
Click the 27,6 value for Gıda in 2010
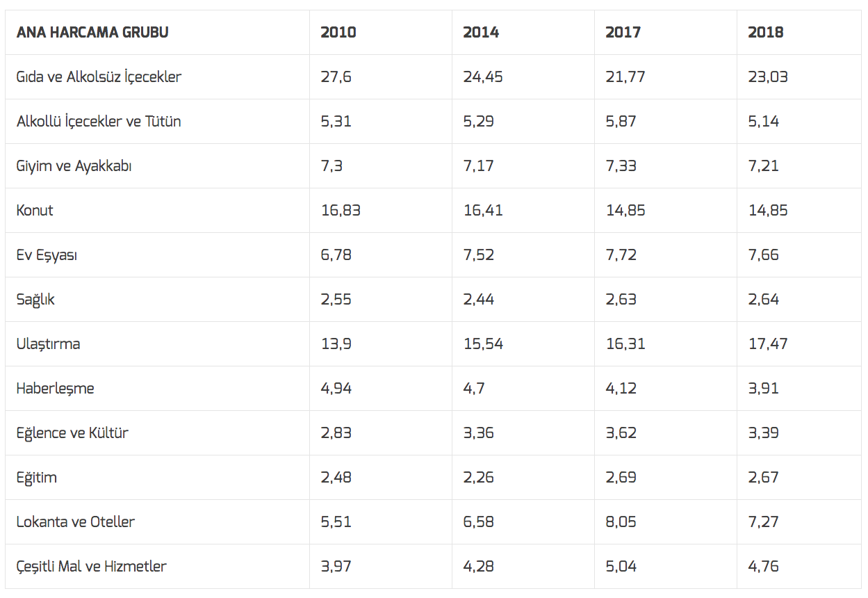pos(336,77)
